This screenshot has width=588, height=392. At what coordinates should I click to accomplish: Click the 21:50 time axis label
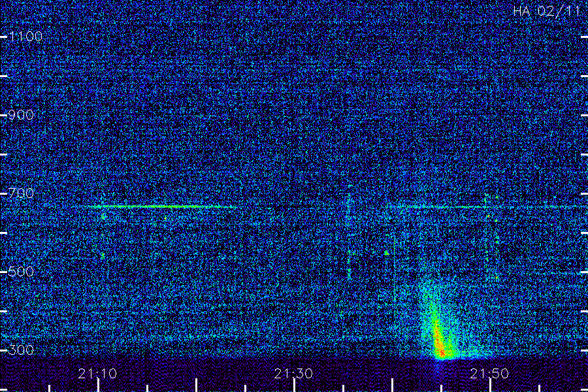click(x=489, y=374)
